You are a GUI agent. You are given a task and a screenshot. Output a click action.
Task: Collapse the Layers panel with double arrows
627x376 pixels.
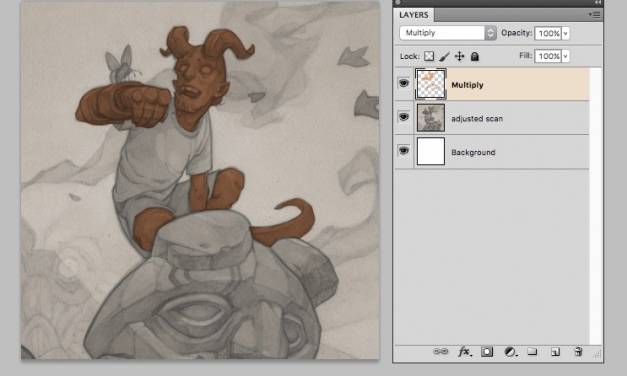coord(598,3)
